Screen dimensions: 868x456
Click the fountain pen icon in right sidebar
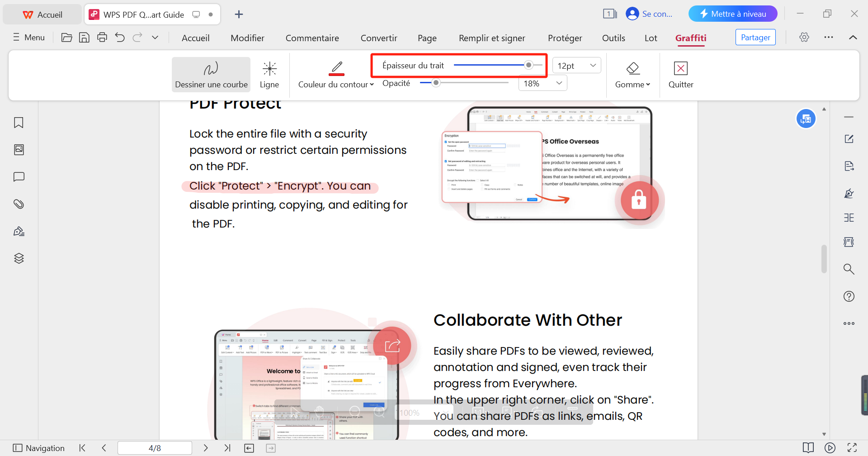coord(849,194)
